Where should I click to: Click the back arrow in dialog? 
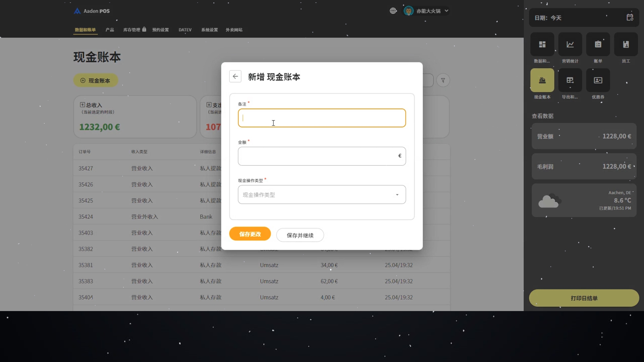click(x=235, y=76)
